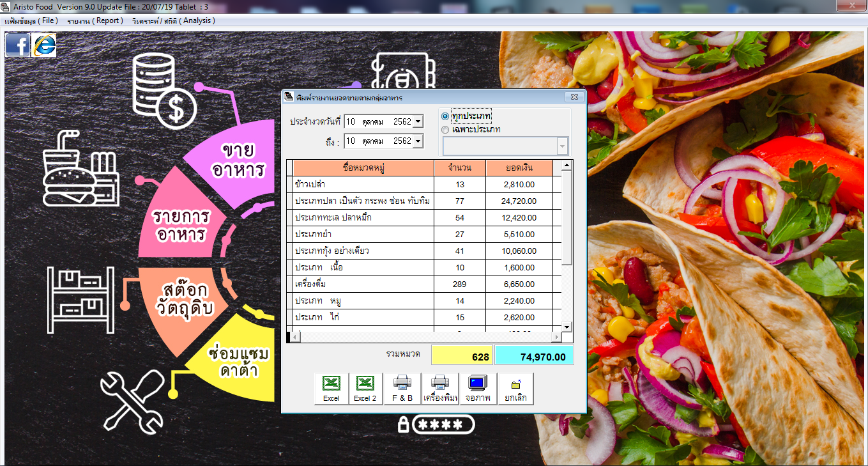Select the เครื่องดื่ม row
Image resolution: width=868 pixels, height=466 pixels.
tap(423, 284)
